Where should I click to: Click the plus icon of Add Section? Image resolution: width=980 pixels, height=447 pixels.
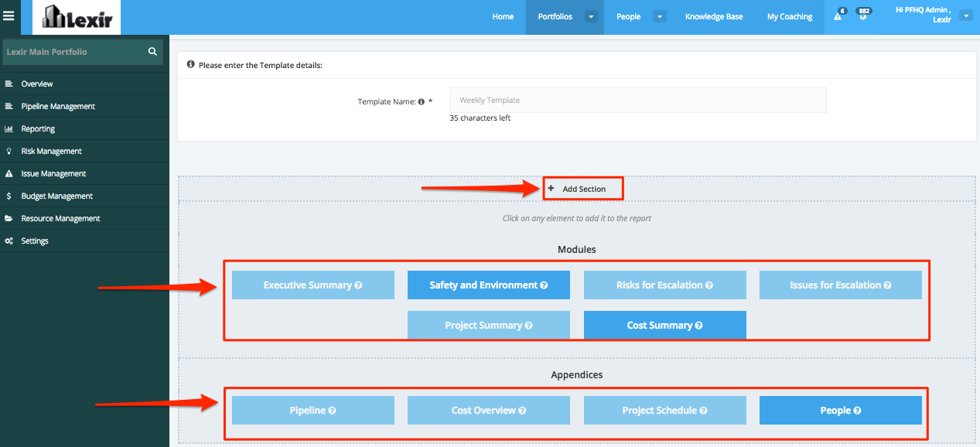coord(551,189)
